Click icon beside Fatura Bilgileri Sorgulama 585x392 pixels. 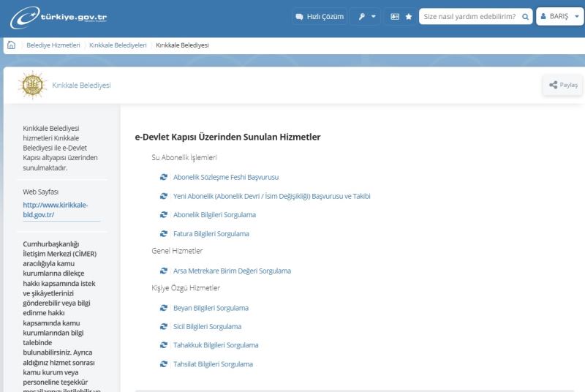point(163,233)
